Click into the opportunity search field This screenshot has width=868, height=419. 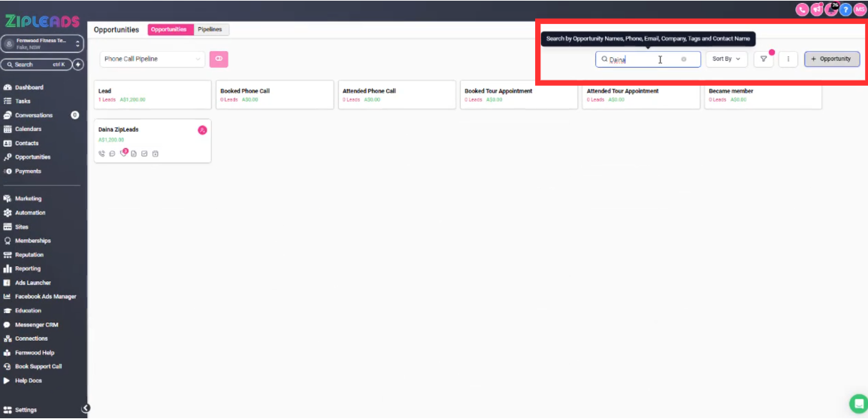click(x=648, y=59)
